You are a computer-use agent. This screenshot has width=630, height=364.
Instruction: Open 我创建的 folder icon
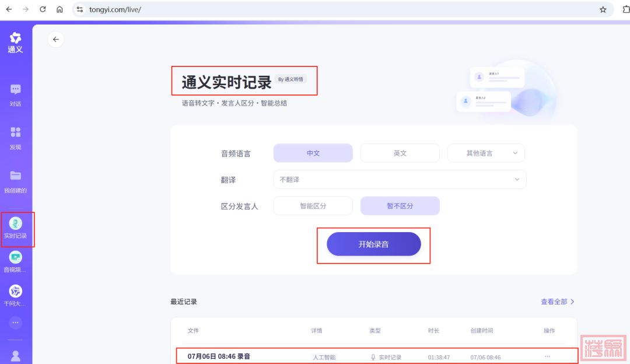pyautogui.click(x=16, y=176)
